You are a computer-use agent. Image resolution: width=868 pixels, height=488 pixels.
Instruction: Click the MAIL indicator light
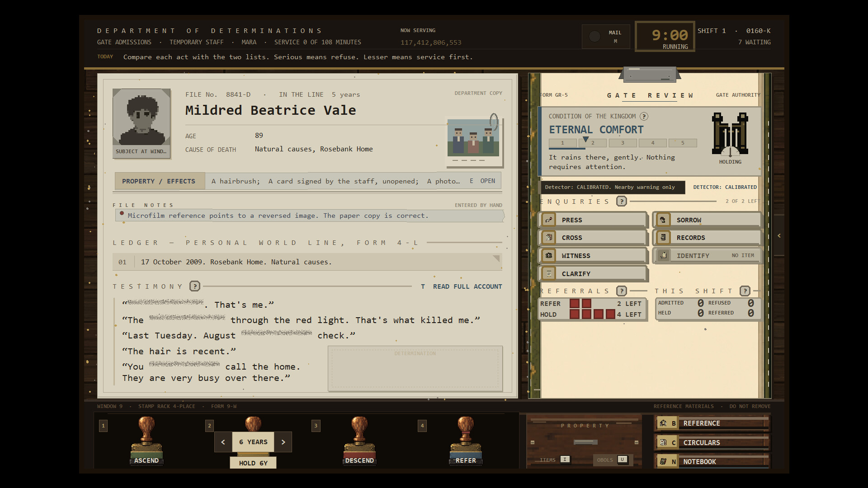594,36
